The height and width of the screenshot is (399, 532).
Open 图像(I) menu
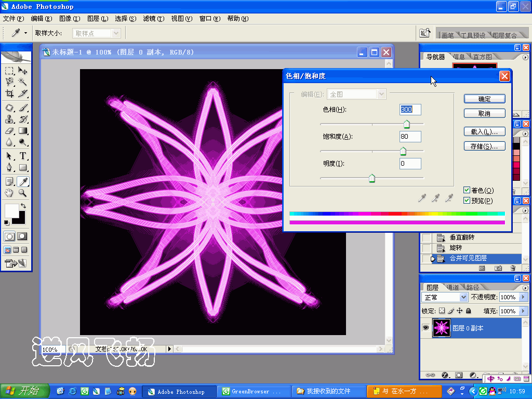70,19
